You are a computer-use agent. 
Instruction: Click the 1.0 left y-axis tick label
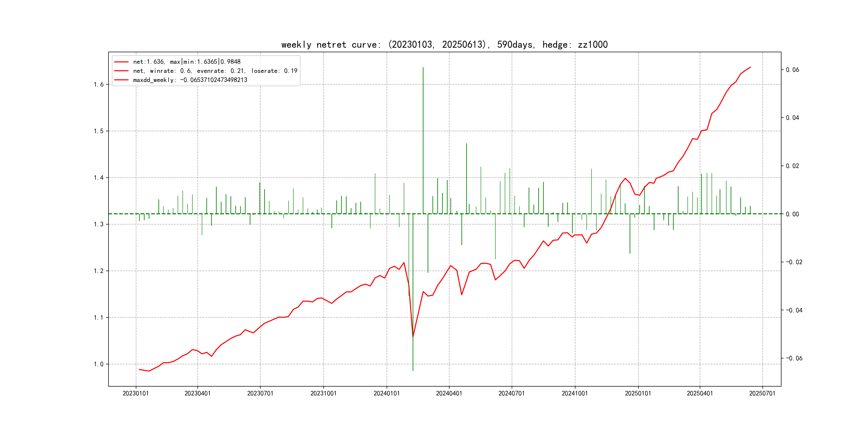coord(99,364)
